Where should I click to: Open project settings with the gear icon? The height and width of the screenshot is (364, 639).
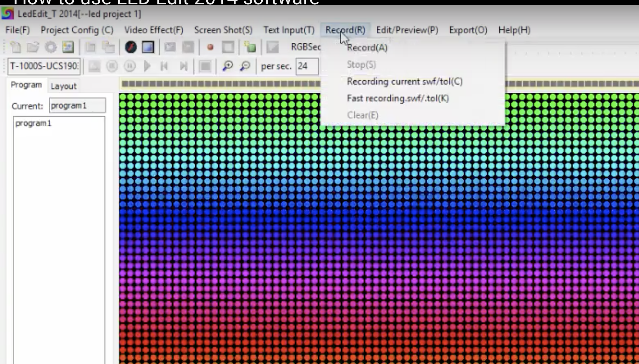point(51,46)
